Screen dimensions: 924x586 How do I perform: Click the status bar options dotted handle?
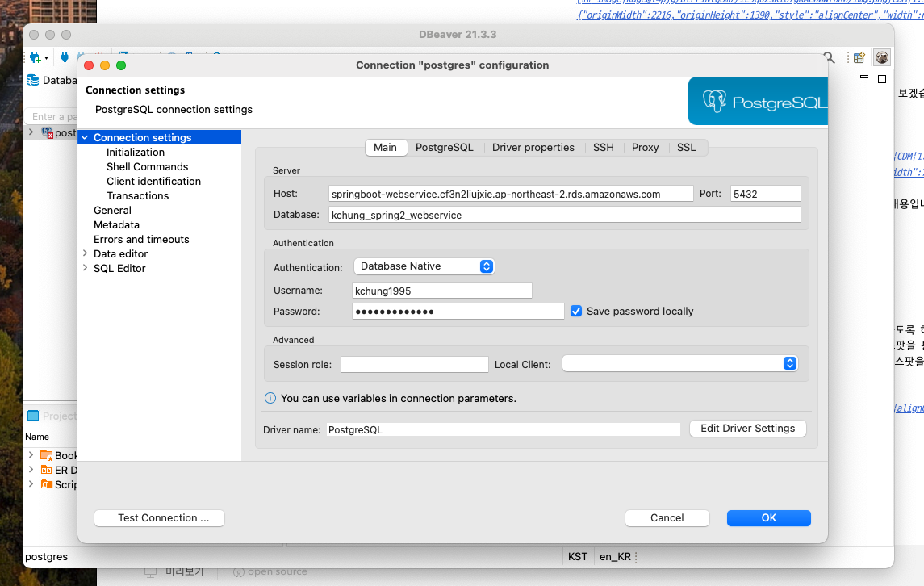tap(637, 557)
